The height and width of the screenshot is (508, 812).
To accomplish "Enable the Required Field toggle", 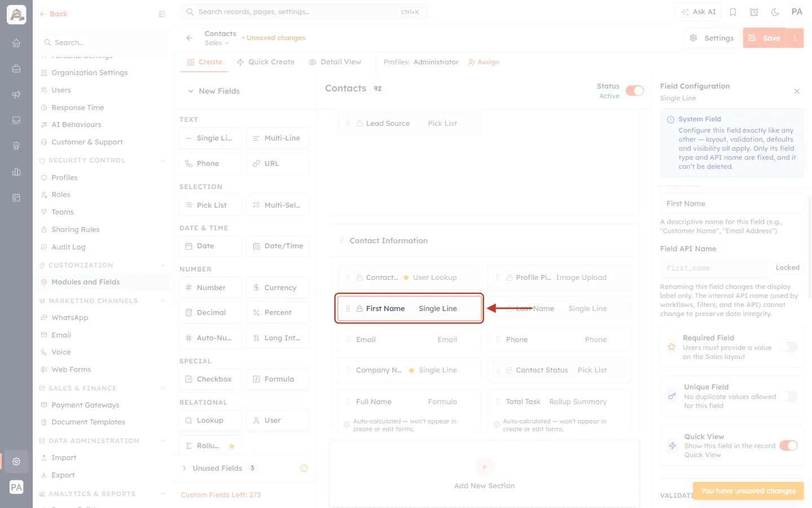I will pyautogui.click(x=788, y=347).
